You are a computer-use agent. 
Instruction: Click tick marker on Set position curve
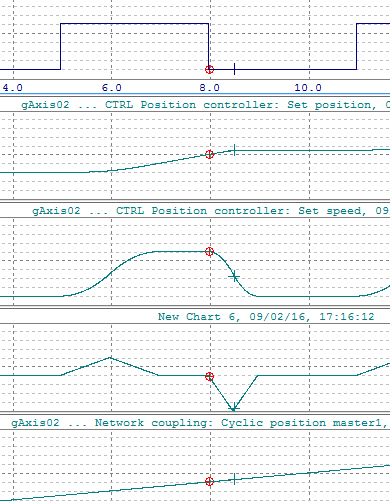click(x=235, y=150)
